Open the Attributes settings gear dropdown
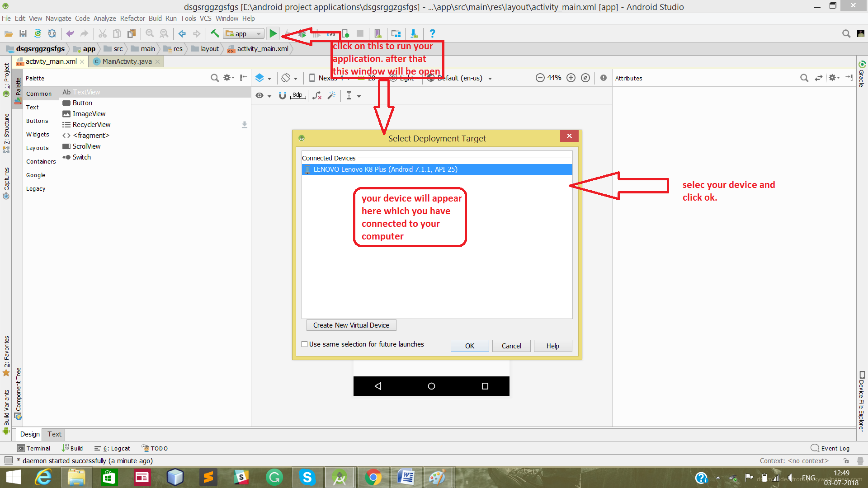868x488 pixels. [834, 78]
